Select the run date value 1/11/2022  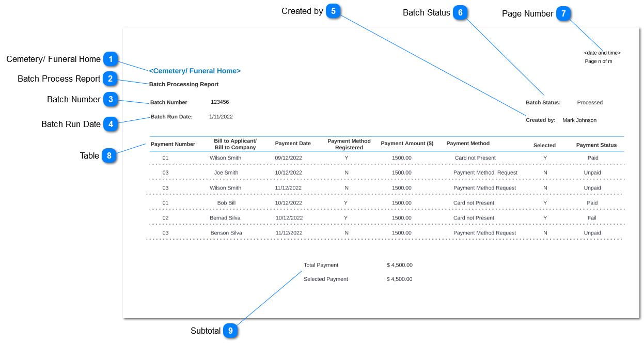[221, 117]
